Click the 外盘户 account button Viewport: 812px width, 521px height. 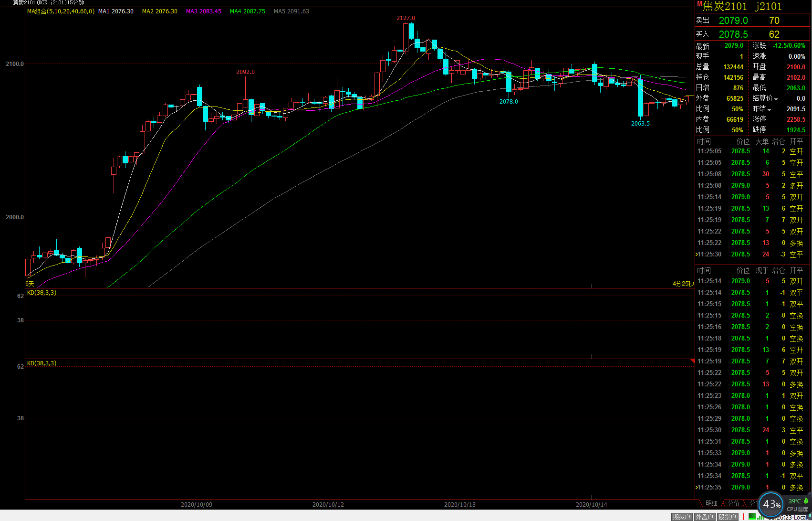pos(704,517)
